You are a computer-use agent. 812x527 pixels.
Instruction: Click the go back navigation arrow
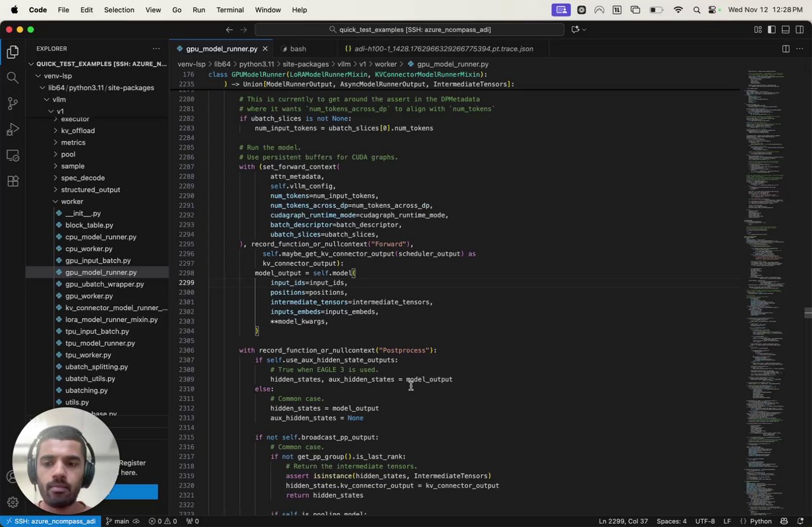229,30
